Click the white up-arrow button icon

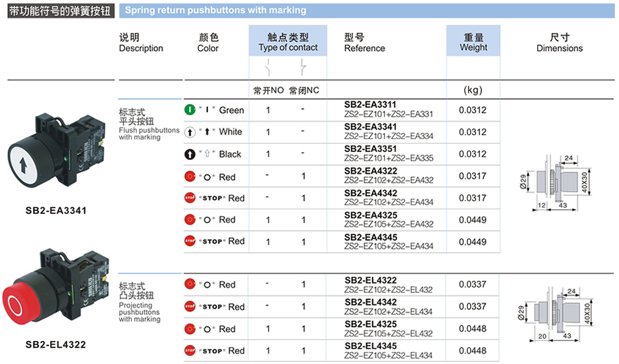(x=190, y=132)
